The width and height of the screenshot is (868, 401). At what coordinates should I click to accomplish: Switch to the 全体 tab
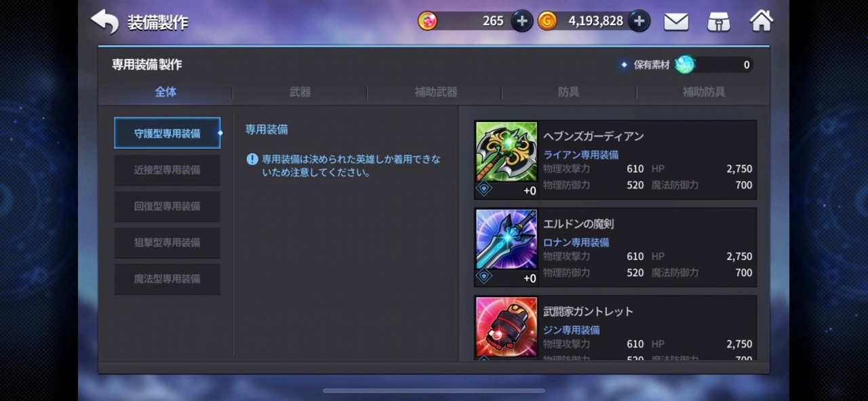pos(165,92)
